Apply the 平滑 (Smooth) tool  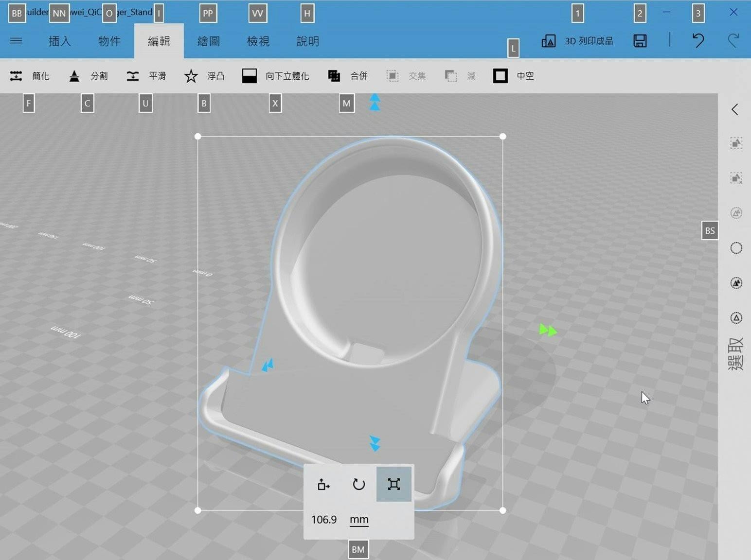tap(147, 76)
